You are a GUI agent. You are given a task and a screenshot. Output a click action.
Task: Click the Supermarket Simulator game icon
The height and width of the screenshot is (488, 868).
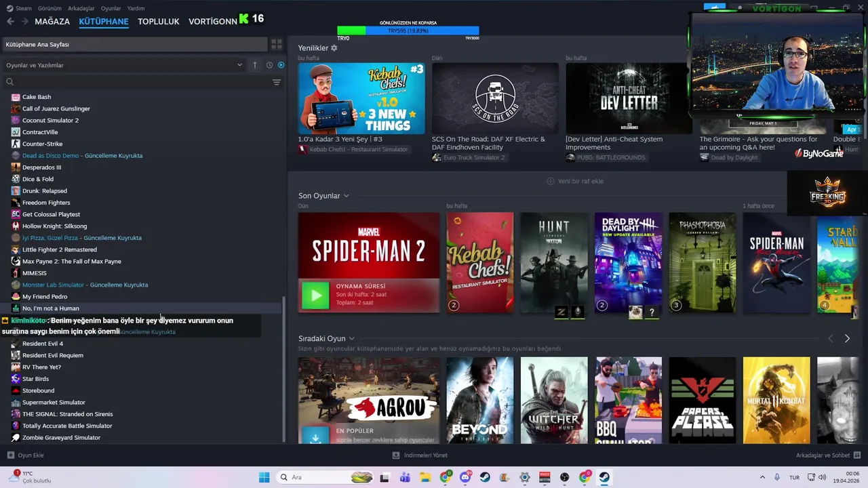(16, 402)
